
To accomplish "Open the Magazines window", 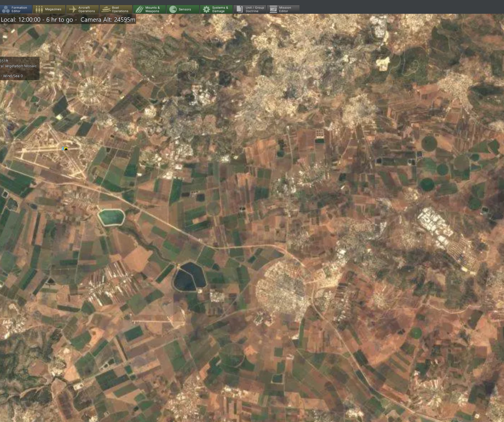I will [49, 9].
